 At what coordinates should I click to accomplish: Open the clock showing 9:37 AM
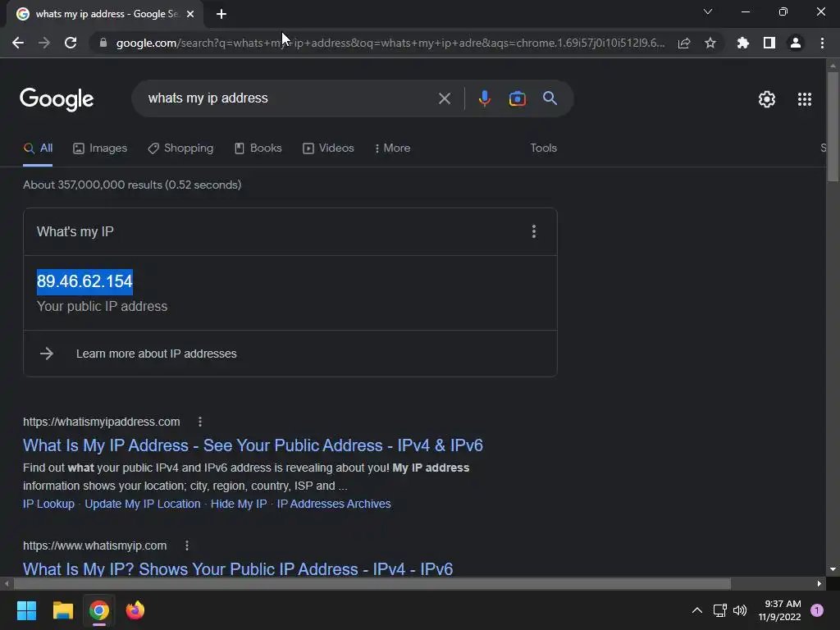pyautogui.click(x=779, y=610)
